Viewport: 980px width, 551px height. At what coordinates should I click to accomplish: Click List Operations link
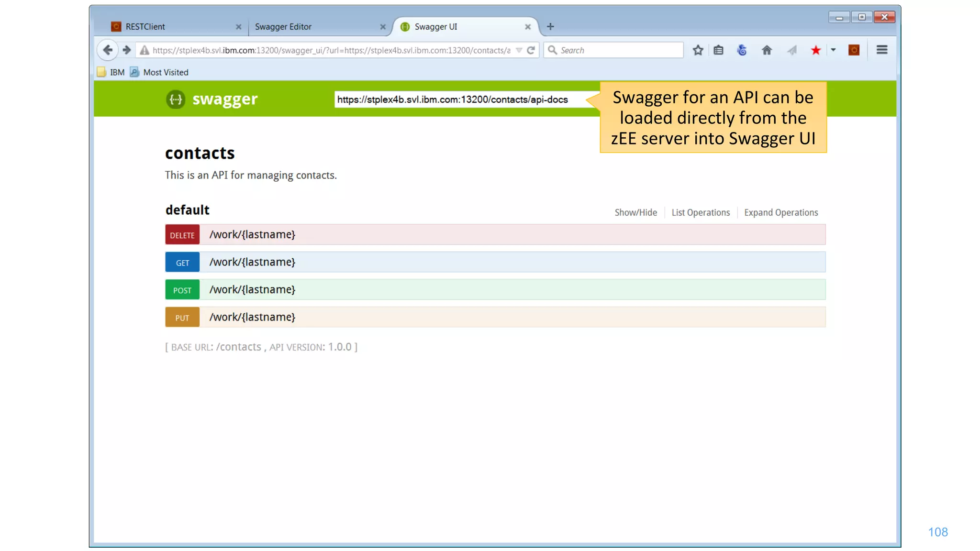701,212
